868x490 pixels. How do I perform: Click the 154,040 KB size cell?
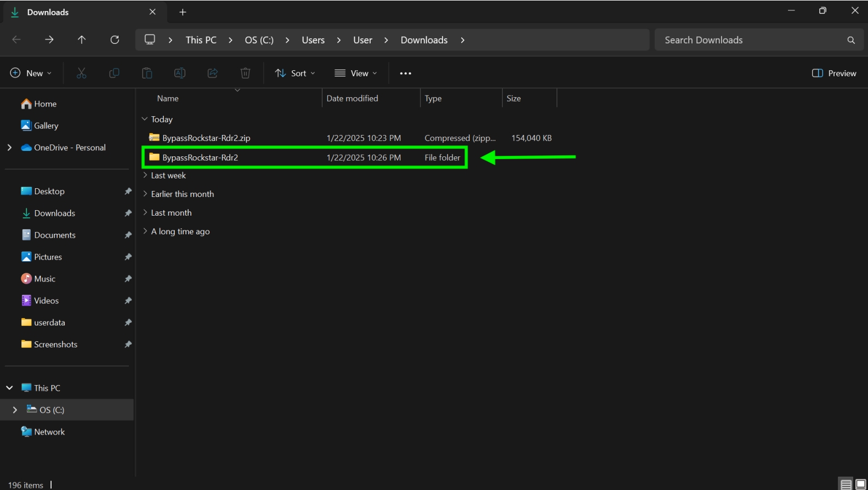[531, 138]
